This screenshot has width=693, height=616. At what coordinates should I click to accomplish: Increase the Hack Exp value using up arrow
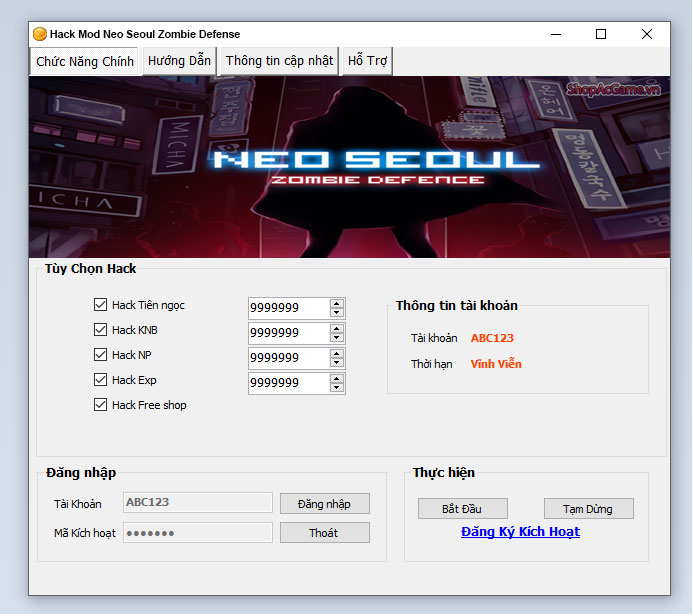click(x=337, y=379)
